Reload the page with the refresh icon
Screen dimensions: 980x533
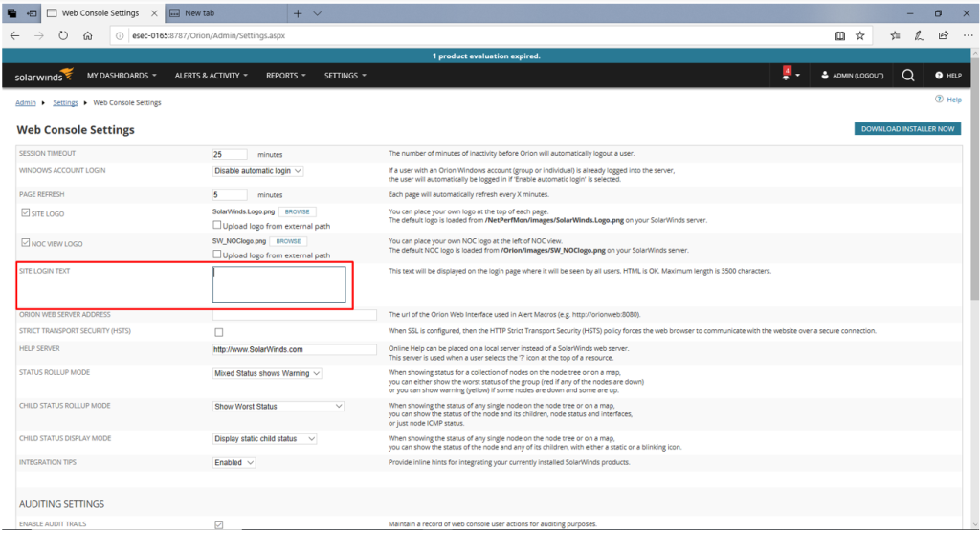[x=63, y=35]
